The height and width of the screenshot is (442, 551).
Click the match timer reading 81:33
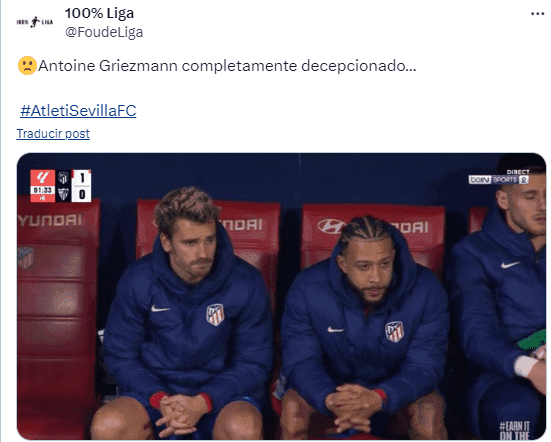click(43, 190)
